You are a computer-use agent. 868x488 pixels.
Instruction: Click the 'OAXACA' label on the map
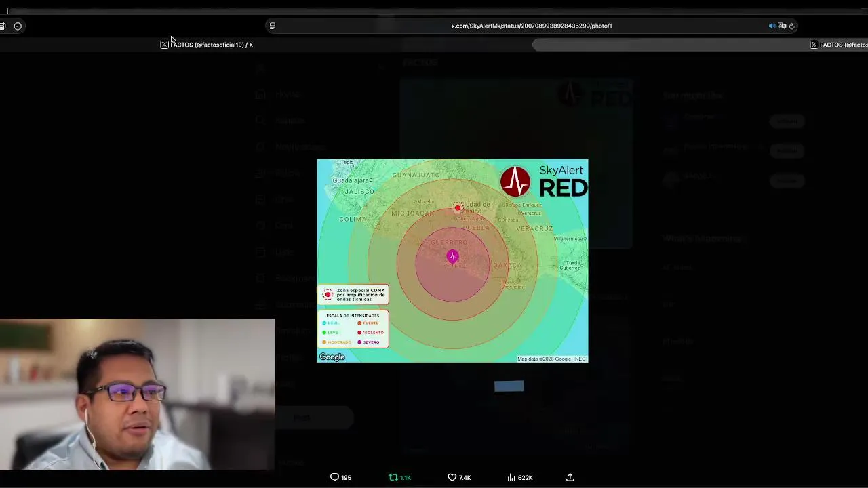pos(508,266)
